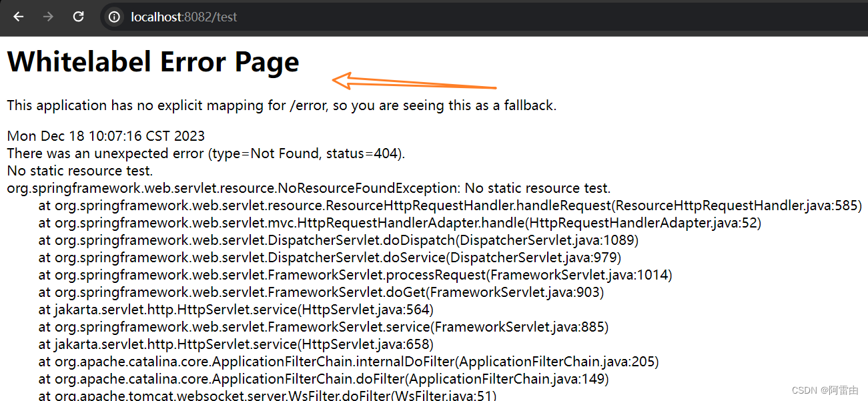Click the standalone 'No static resource test.' line
868x401 pixels.
coord(80,171)
